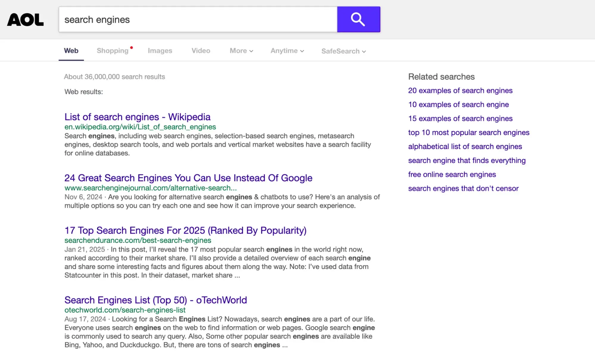This screenshot has height=364, width=595.
Task: Click search engine that finds everything
Action: click(467, 160)
